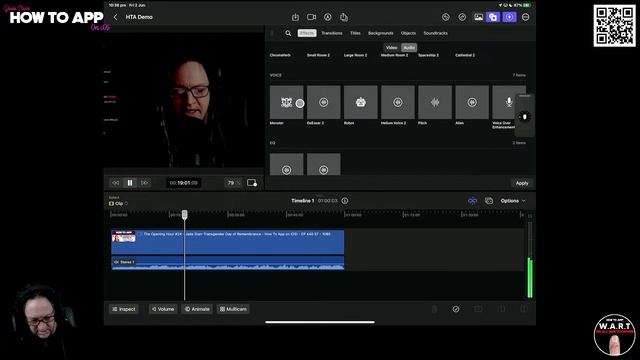Tap the timeline display icon beside Options
The width and height of the screenshot is (640, 360).
pos(489,201)
